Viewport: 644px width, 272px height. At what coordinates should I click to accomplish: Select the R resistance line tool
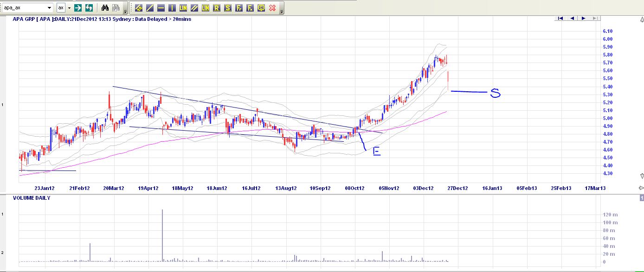(217, 8)
